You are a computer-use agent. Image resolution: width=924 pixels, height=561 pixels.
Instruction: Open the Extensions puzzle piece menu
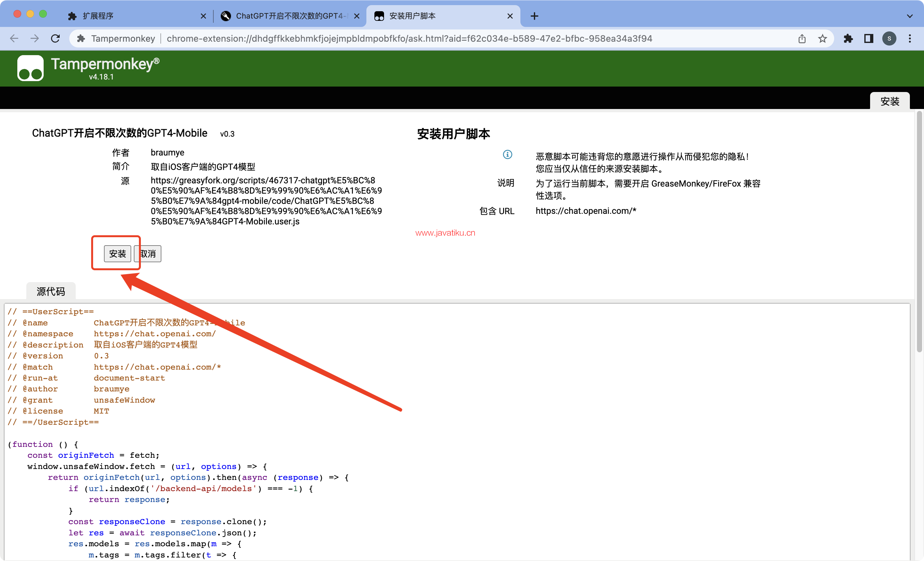[x=848, y=38]
